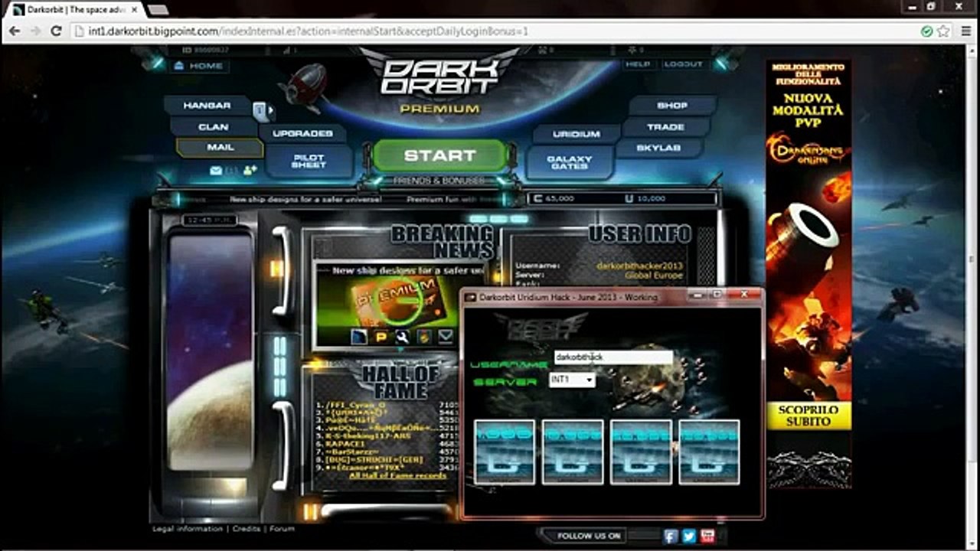Open the Twitter follow icon
The image size is (980, 551).
point(689,536)
